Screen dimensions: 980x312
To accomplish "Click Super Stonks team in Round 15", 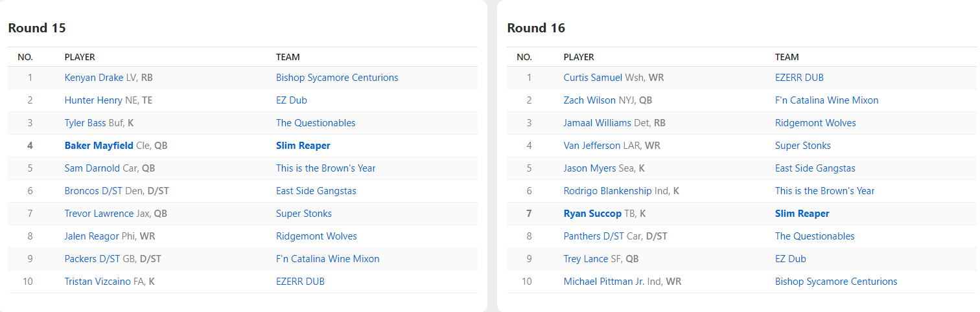I will tap(303, 214).
